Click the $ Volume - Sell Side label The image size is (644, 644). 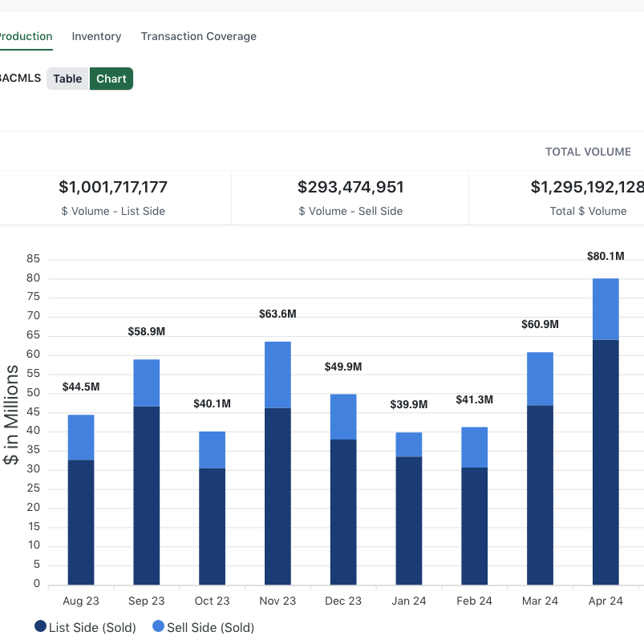coord(350,211)
